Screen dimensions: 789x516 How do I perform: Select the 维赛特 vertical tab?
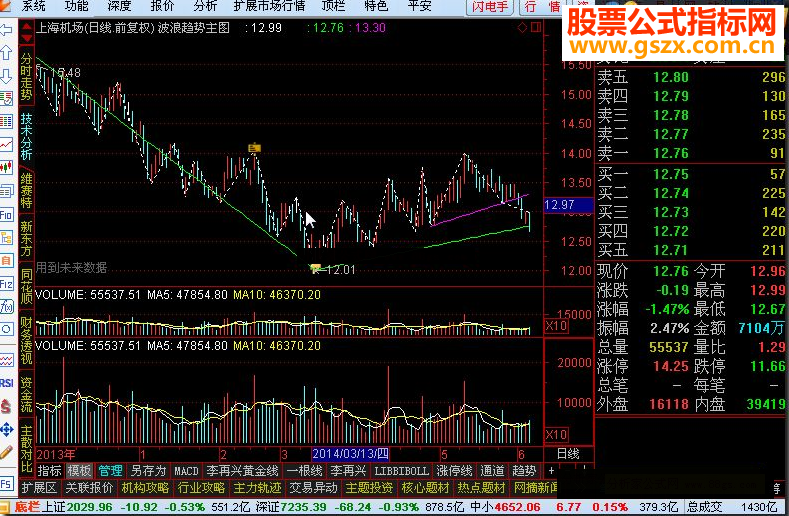tap(27, 190)
